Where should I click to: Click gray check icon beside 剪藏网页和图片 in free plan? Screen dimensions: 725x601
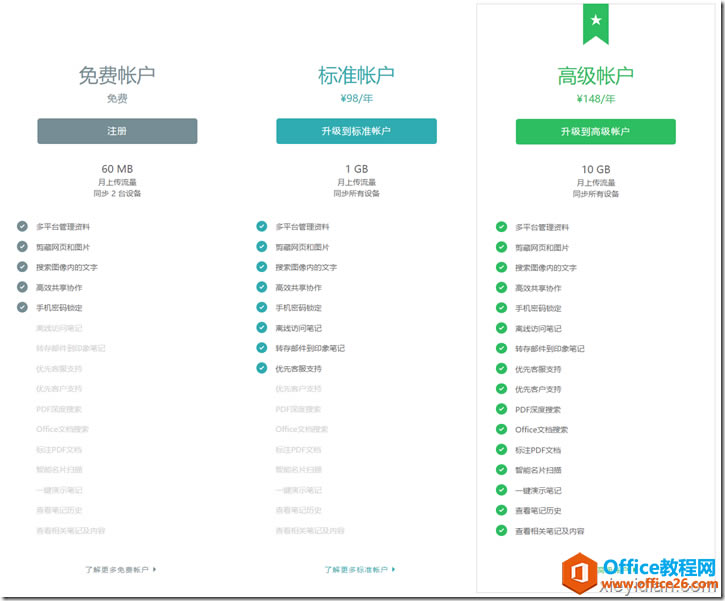pyautogui.click(x=22, y=246)
